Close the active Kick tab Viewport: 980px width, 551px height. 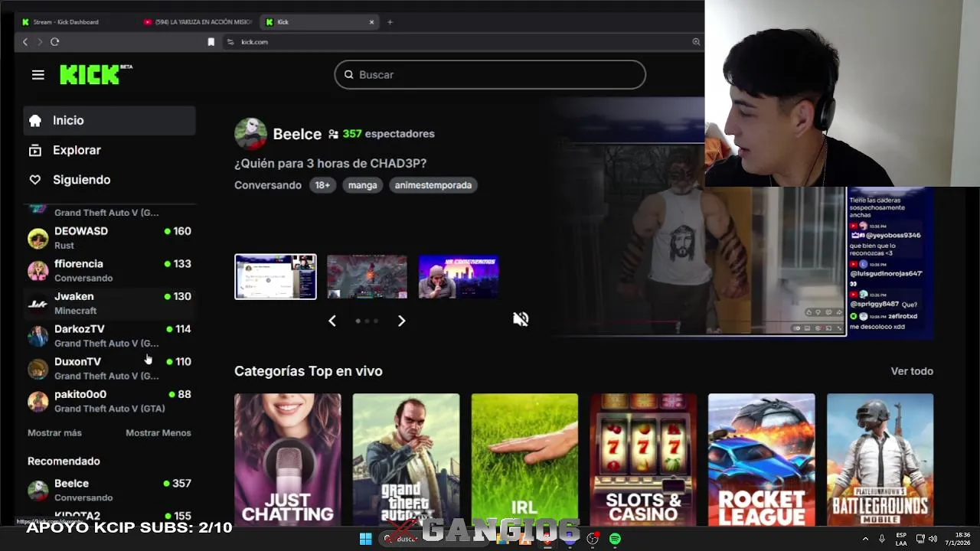[x=372, y=22]
